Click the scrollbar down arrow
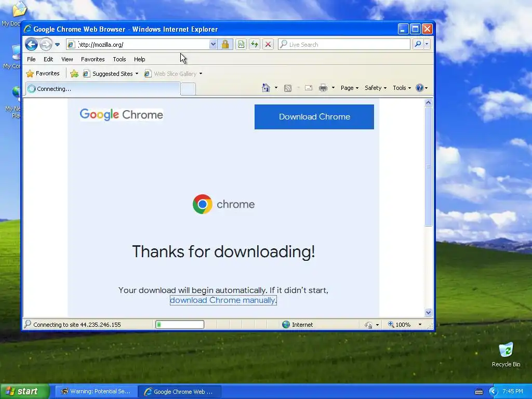This screenshot has height=399, width=532. 428,312
